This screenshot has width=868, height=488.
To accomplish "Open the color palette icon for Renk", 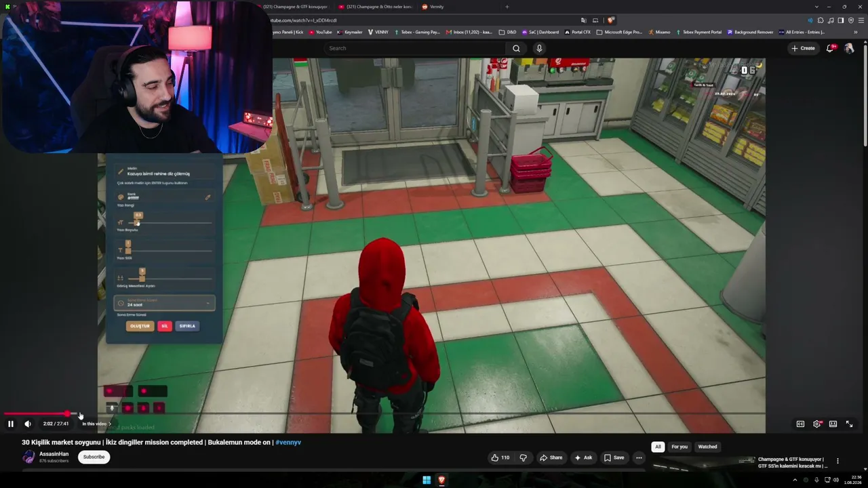I will click(x=121, y=197).
